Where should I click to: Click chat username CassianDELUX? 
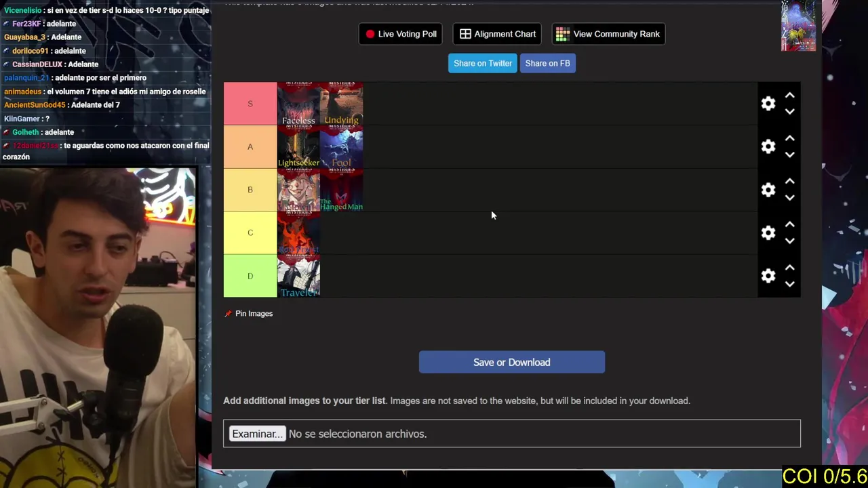(37, 64)
